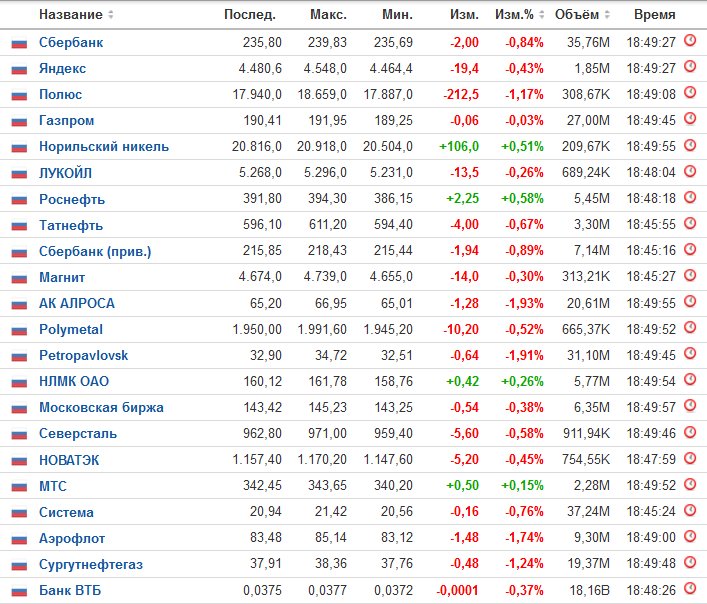This screenshot has height=604, width=707.
Task: Click the clock icon in Газпром row
Action: coord(690,119)
